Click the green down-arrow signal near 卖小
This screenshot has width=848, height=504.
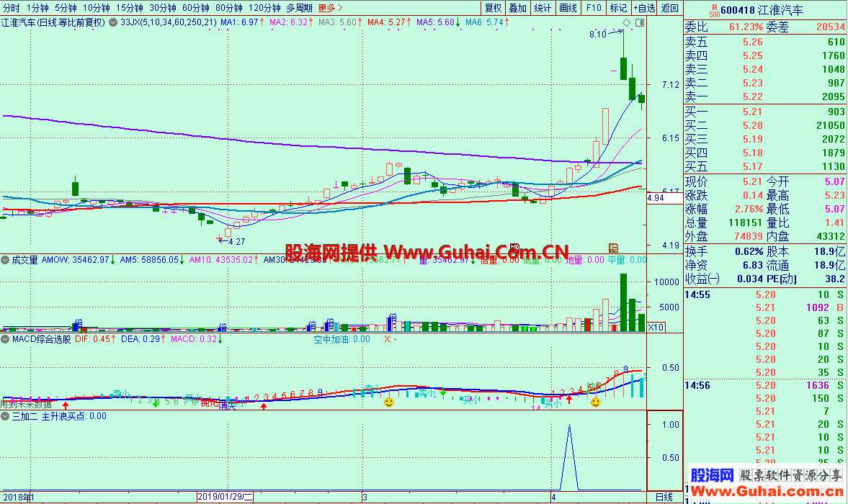coord(443,392)
